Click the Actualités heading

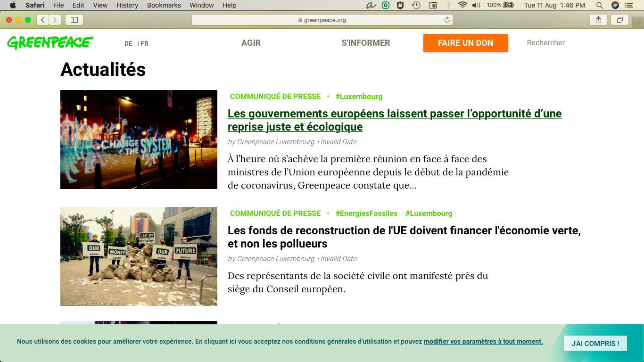click(103, 69)
